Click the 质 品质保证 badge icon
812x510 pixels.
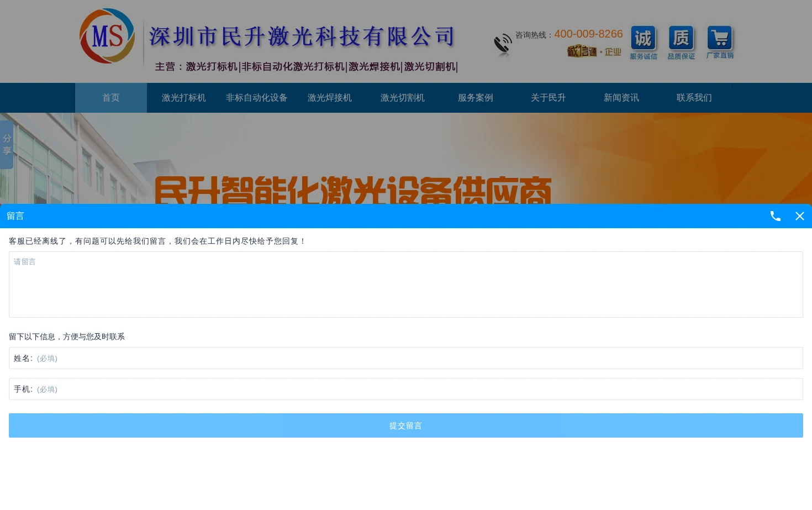[x=681, y=43]
